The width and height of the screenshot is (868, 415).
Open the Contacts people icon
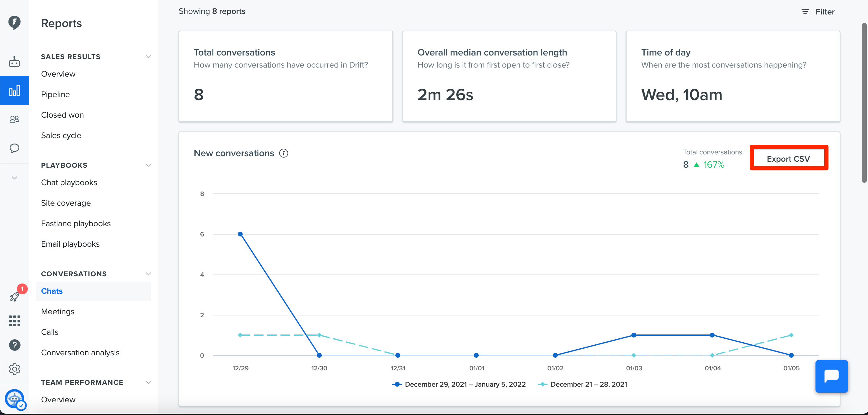click(14, 119)
